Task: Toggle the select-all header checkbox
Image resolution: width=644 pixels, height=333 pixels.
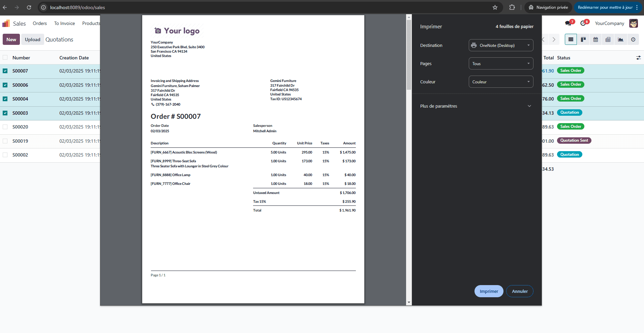Action: pos(5,58)
